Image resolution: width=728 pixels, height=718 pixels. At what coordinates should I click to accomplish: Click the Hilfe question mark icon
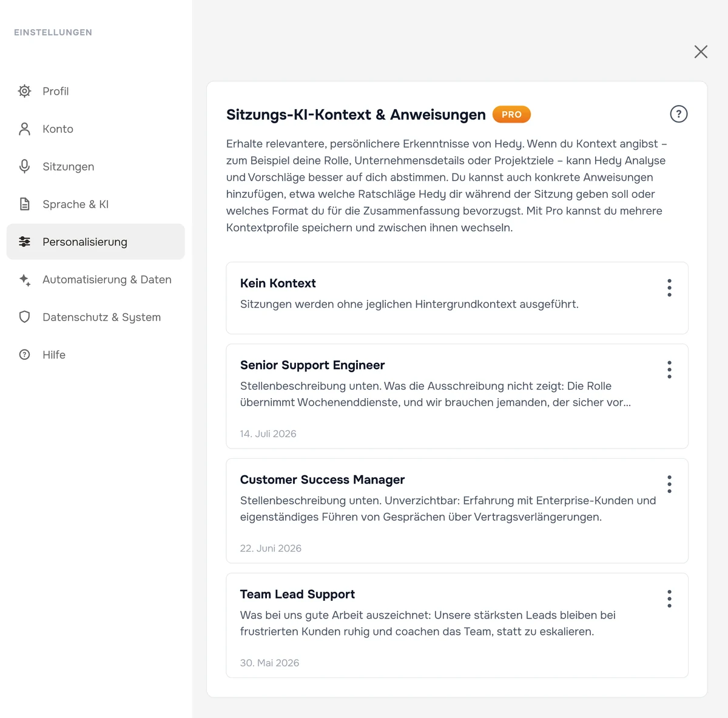[24, 354]
